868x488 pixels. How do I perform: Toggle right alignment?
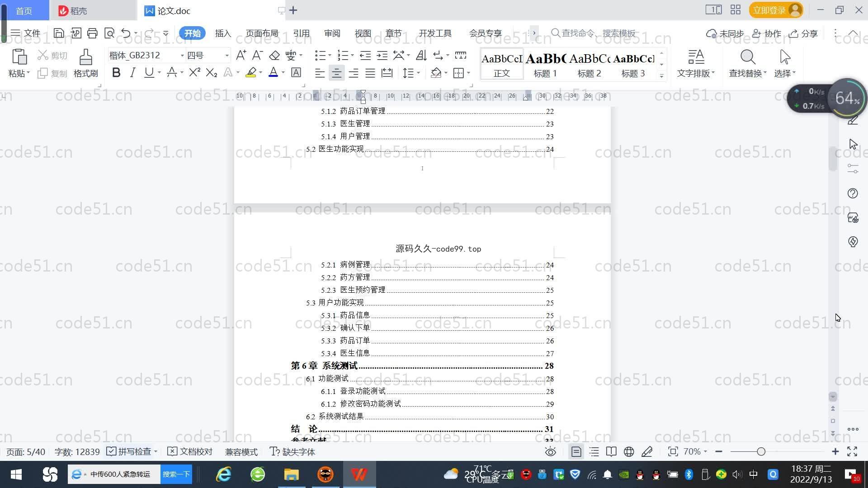click(x=353, y=73)
